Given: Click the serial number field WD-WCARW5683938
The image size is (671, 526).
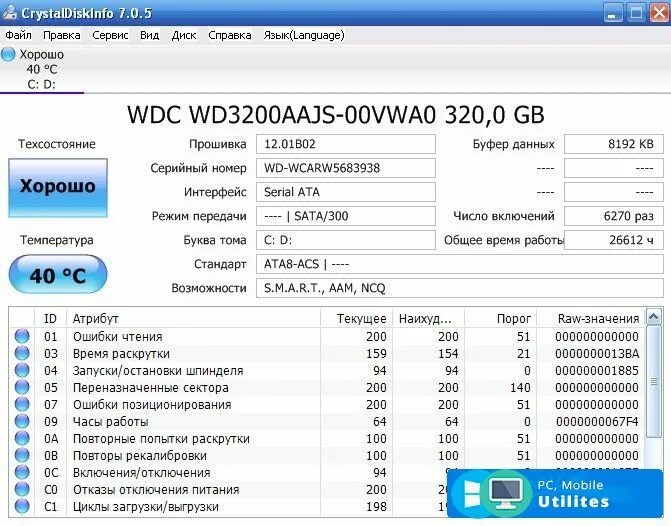Looking at the screenshot, I should coord(346,168).
